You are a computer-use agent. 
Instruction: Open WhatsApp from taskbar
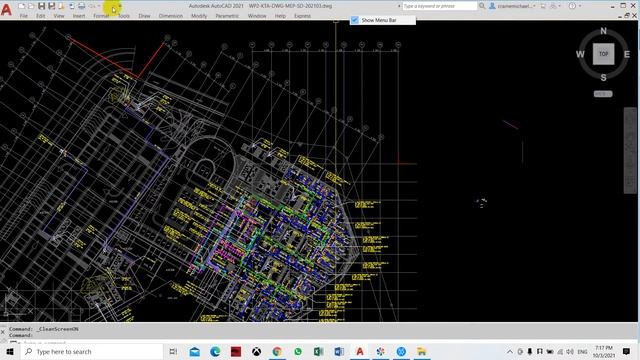(298, 351)
